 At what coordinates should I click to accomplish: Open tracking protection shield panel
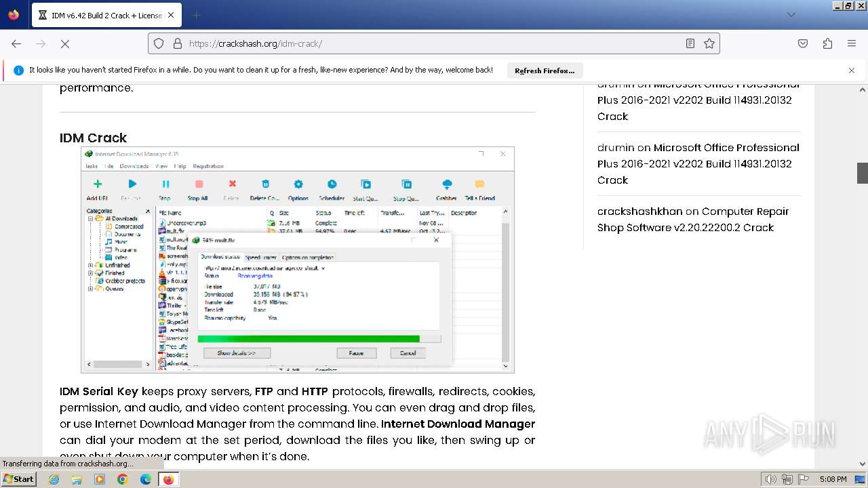click(159, 43)
